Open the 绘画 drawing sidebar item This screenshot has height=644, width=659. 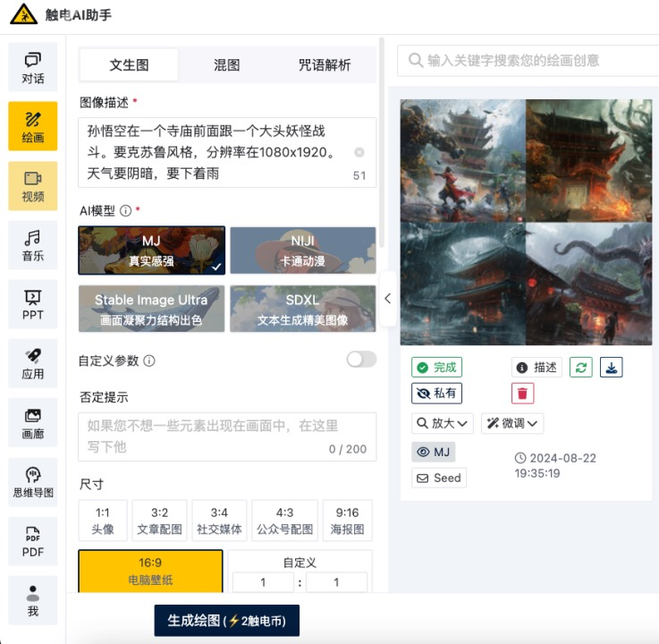tap(33, 126)
